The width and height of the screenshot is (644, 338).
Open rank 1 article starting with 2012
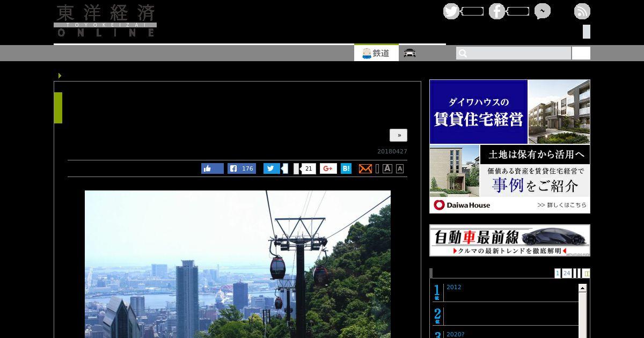tap(454, 287)
